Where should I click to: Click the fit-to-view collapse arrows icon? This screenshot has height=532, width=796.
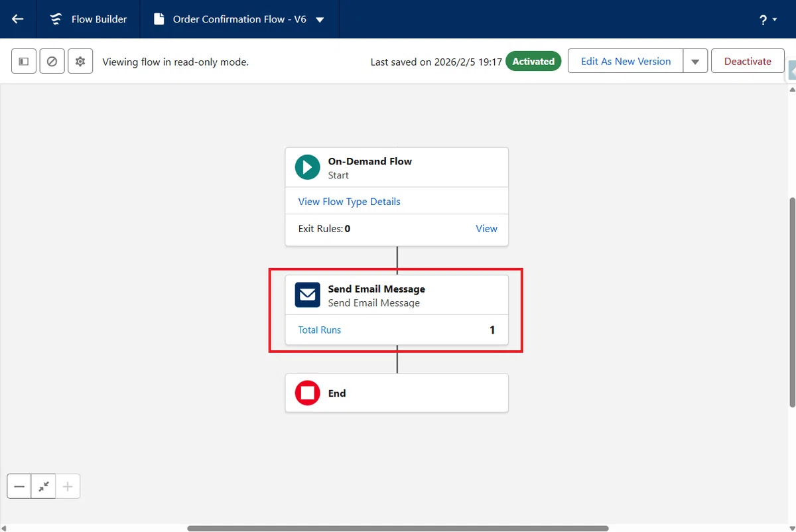coord(44,486)
